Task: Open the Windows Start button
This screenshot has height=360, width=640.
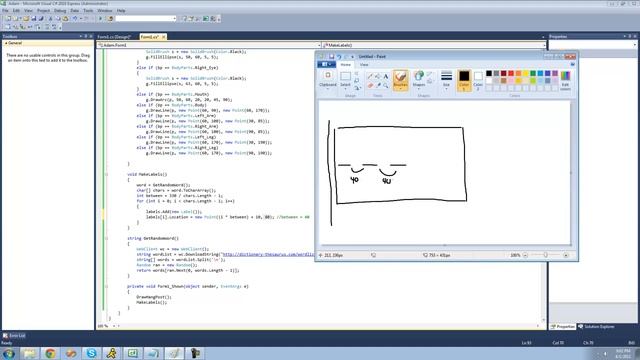Action: [9, 353]
